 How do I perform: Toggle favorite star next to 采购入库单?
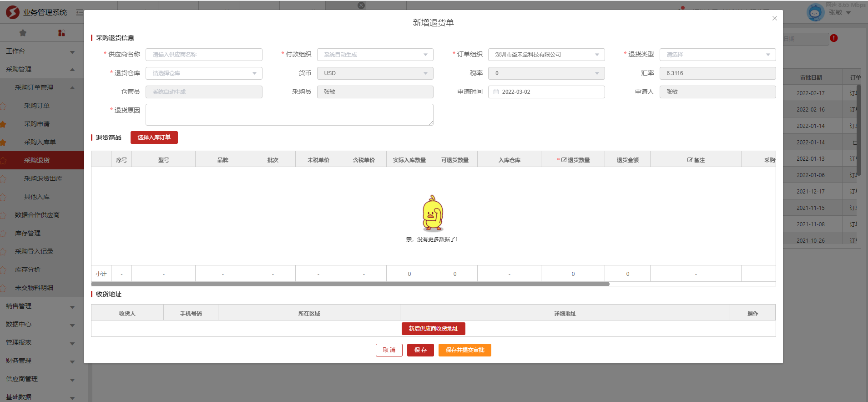coord(3,142)
